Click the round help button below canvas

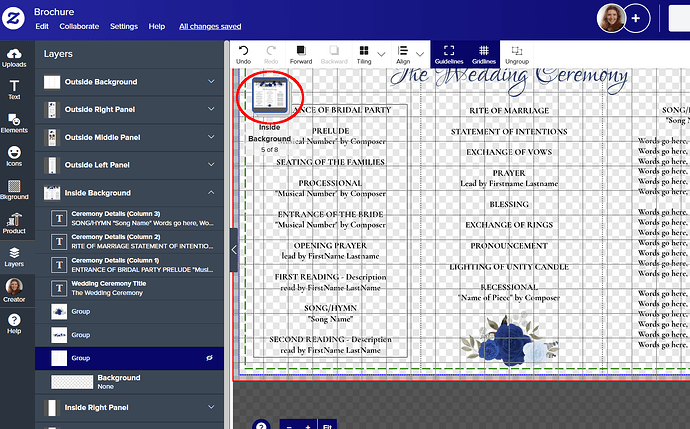[x=261, y=425]
